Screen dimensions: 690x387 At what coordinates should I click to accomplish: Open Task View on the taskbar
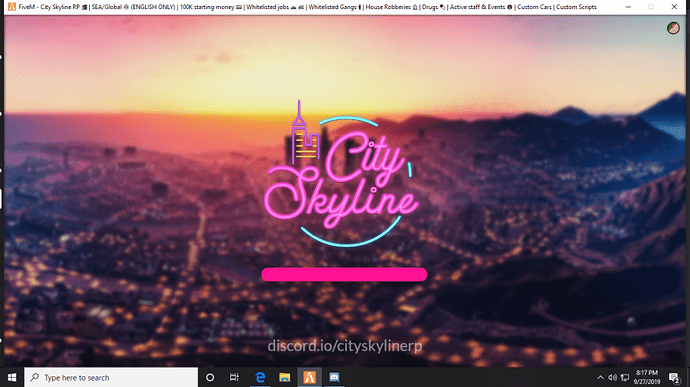pos(234,377)
